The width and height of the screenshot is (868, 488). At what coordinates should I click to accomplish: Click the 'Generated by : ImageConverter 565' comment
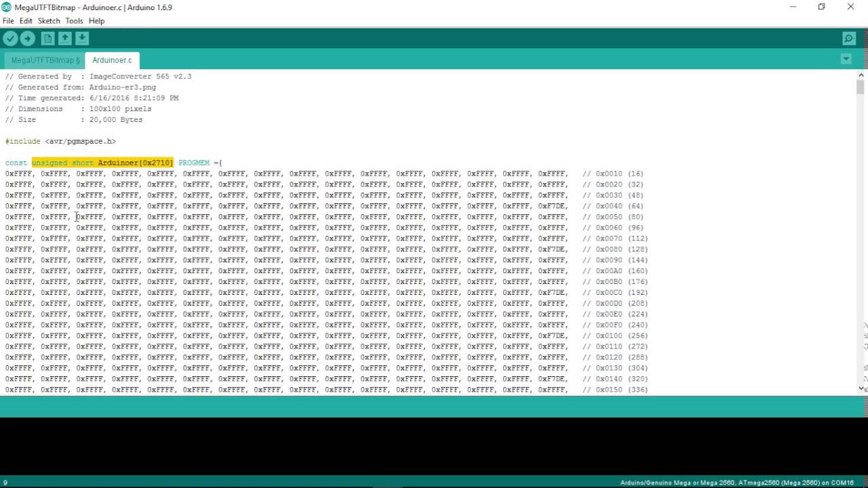(98, 77)
